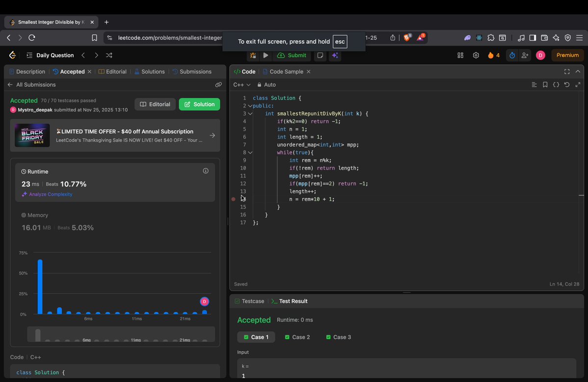Click the invite user icon

pos(525,55)
